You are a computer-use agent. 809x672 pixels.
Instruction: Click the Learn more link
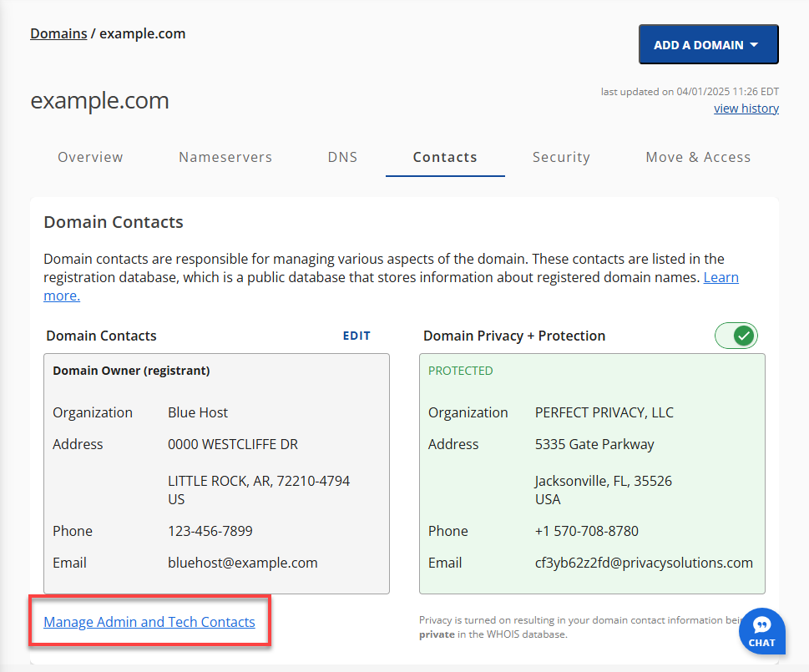click(x=721, y=277)
